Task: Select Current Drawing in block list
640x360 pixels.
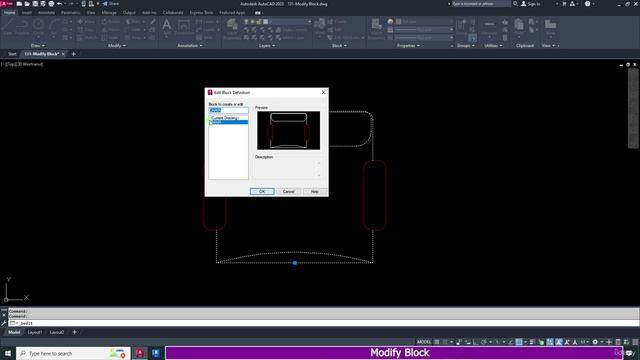Action: [228, 118]
